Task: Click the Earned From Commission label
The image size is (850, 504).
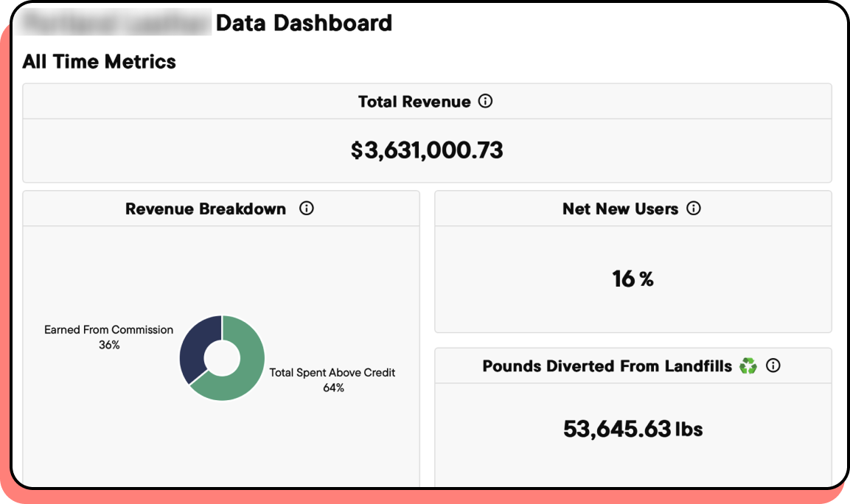Action: click(x=108, y=329)
